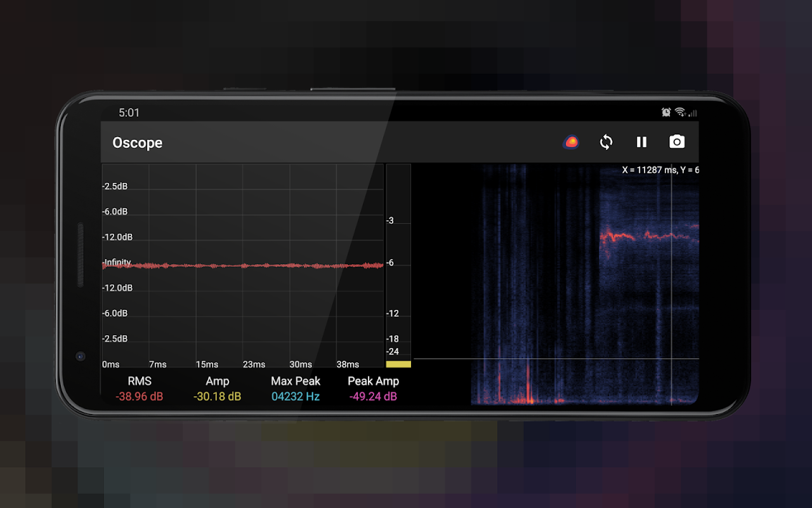Tap the Oscope app title
The height and width of the screenshot is (508, 812).
tap(138, 143)
